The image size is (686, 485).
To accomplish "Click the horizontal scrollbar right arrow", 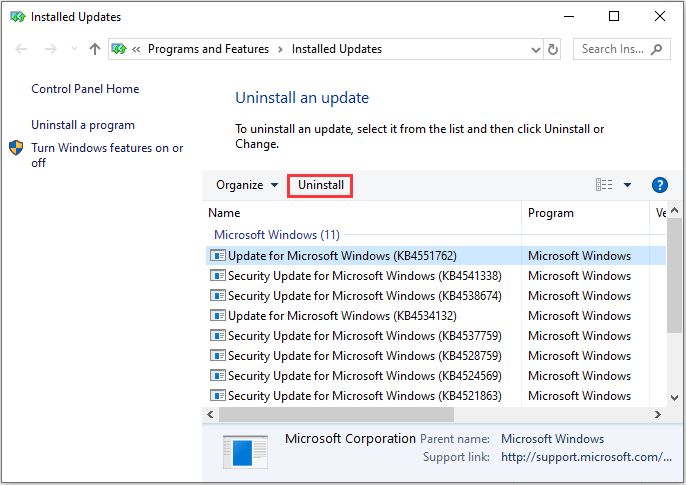I will point(658,414).
